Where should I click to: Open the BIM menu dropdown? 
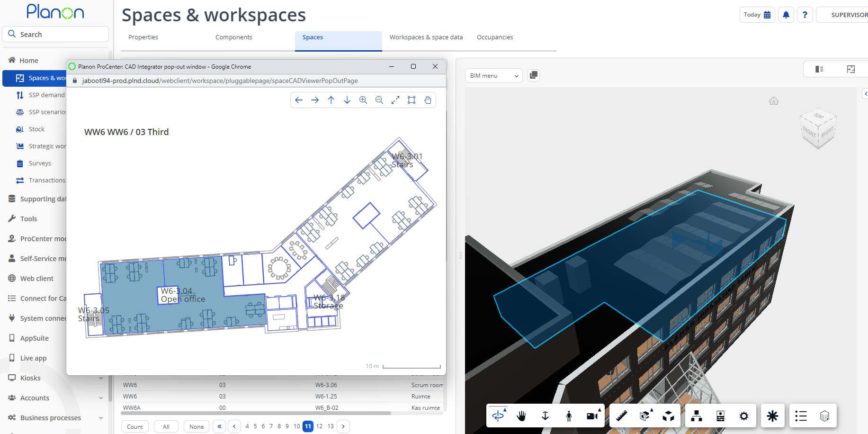pyautogui.click(x=493, y=75)
